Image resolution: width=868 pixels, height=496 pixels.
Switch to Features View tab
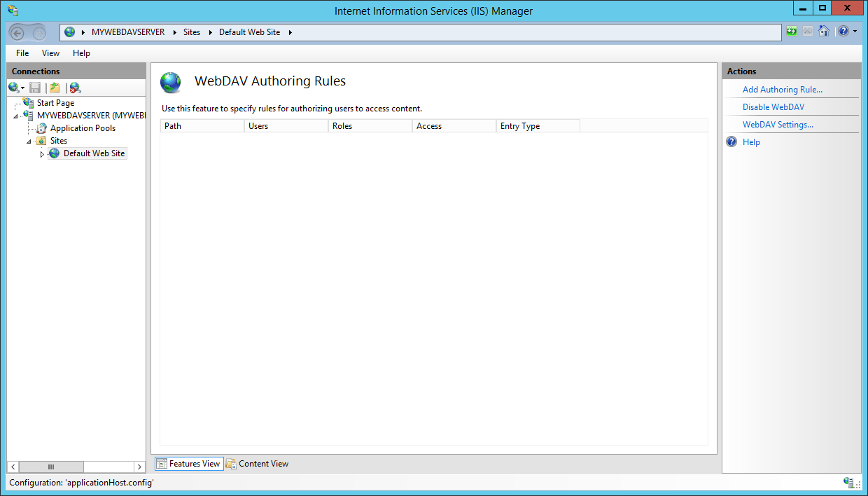point(189,464)
